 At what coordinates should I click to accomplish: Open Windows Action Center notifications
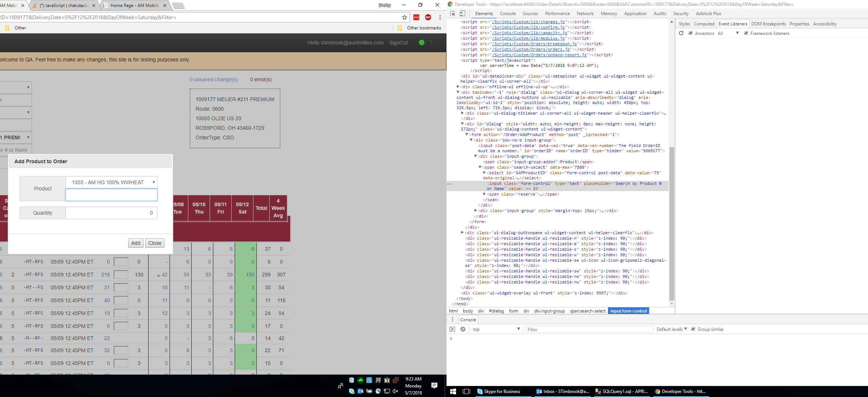(x=434, y=386)
